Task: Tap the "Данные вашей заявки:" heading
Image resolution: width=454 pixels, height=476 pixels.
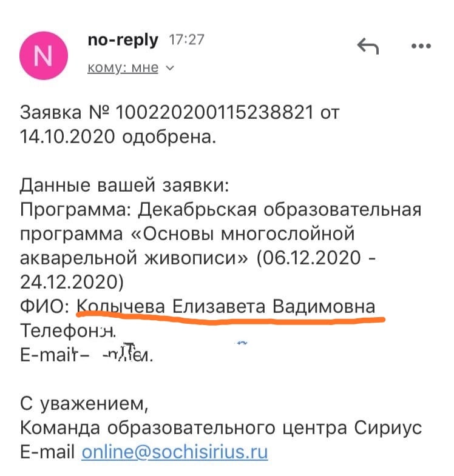Action: pyautogui.click(x=124, y=185)
